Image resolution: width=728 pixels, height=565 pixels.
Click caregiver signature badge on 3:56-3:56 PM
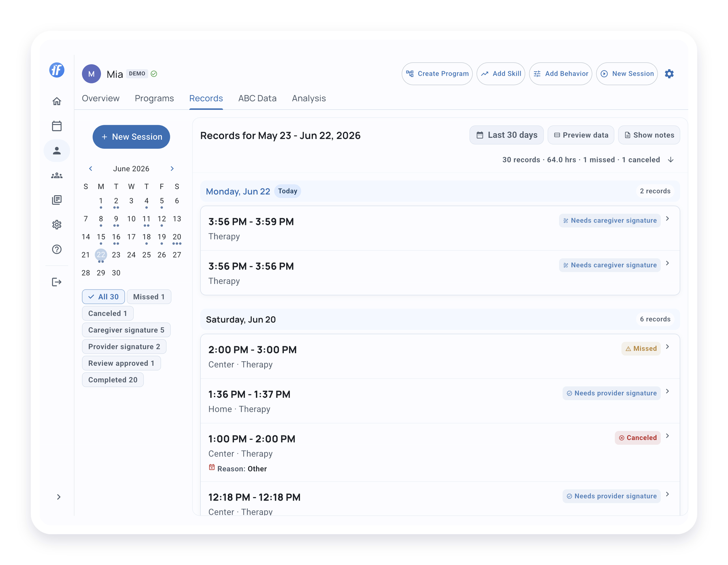click(x=610, y=265)
